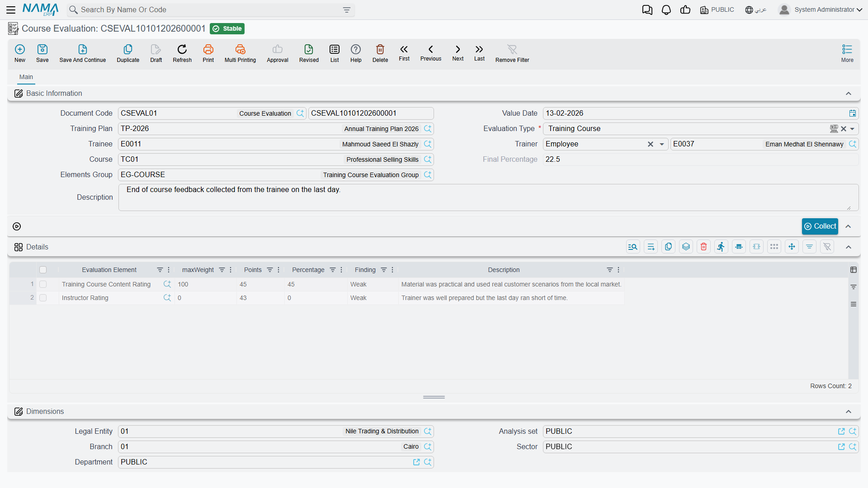
Task: Open the More actions menu
Action: 847,53
